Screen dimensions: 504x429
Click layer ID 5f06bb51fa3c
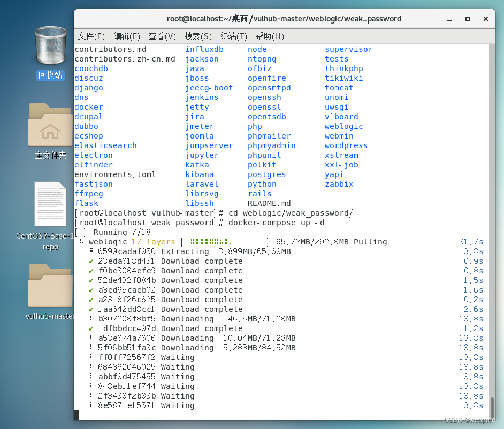click(126, 348)
